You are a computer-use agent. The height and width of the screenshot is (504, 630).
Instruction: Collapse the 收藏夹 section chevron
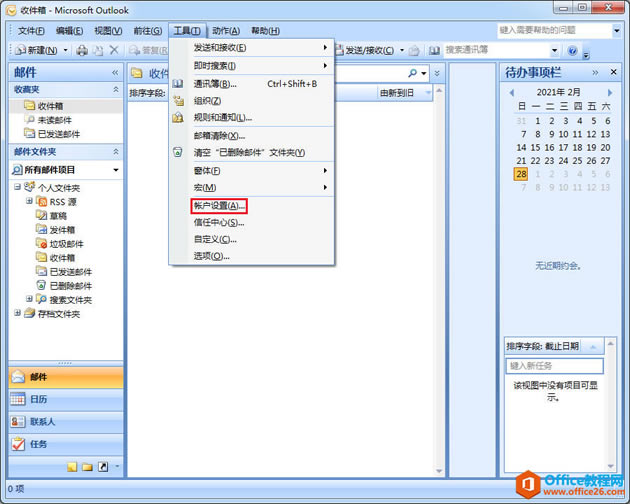click(x=116, y=89)
